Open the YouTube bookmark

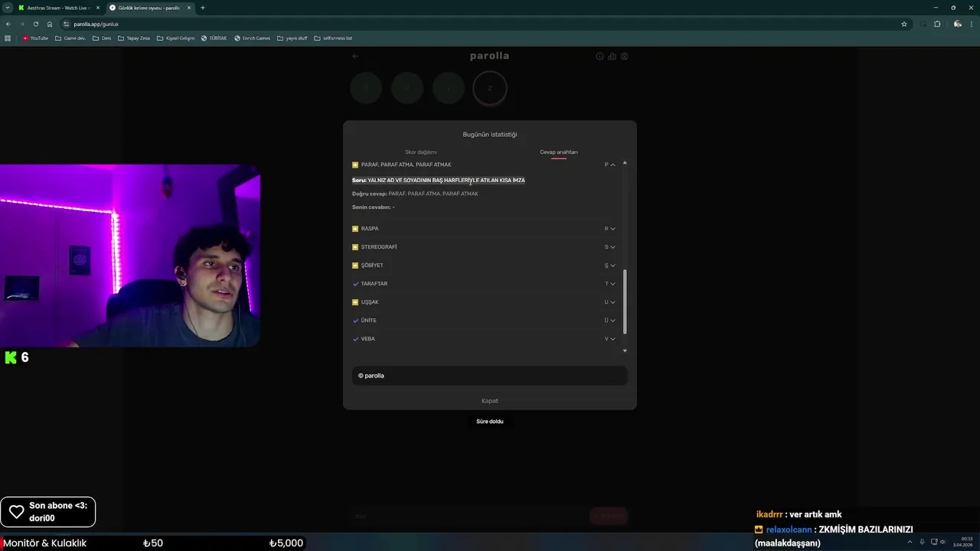(35, 38)
